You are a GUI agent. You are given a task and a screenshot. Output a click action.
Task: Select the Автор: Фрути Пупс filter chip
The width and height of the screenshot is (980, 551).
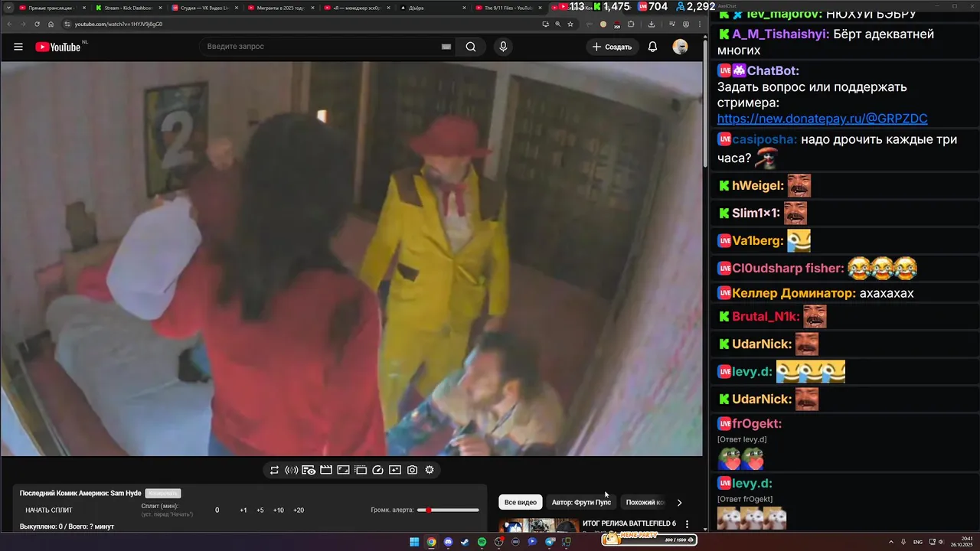click(581, 503)
